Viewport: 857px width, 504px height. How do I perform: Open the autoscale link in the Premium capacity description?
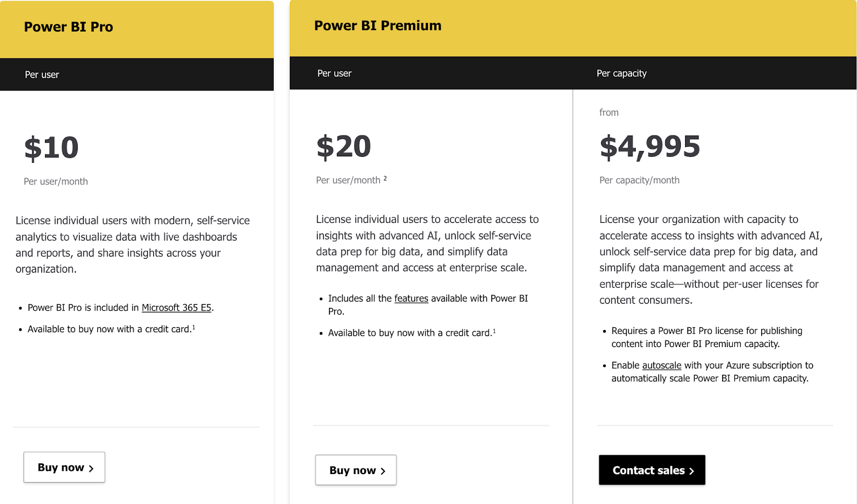tap(661, 365)
